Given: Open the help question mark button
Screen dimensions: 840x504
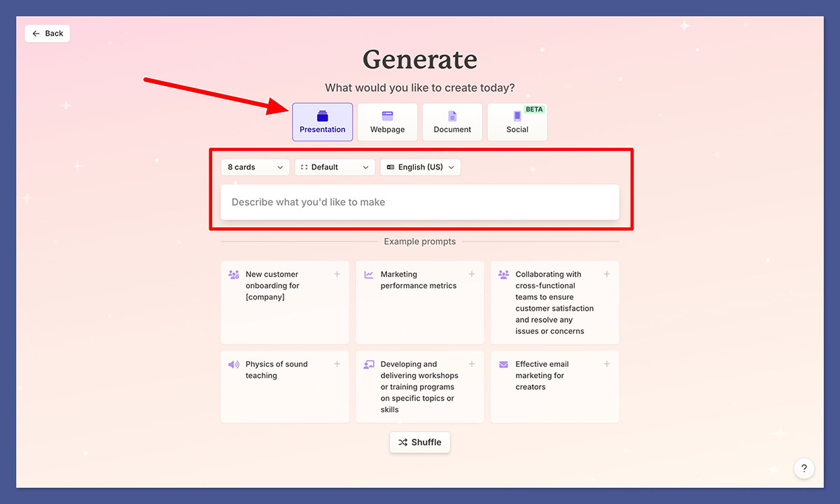Looking at the screenshot, I should tap(804, 468).
